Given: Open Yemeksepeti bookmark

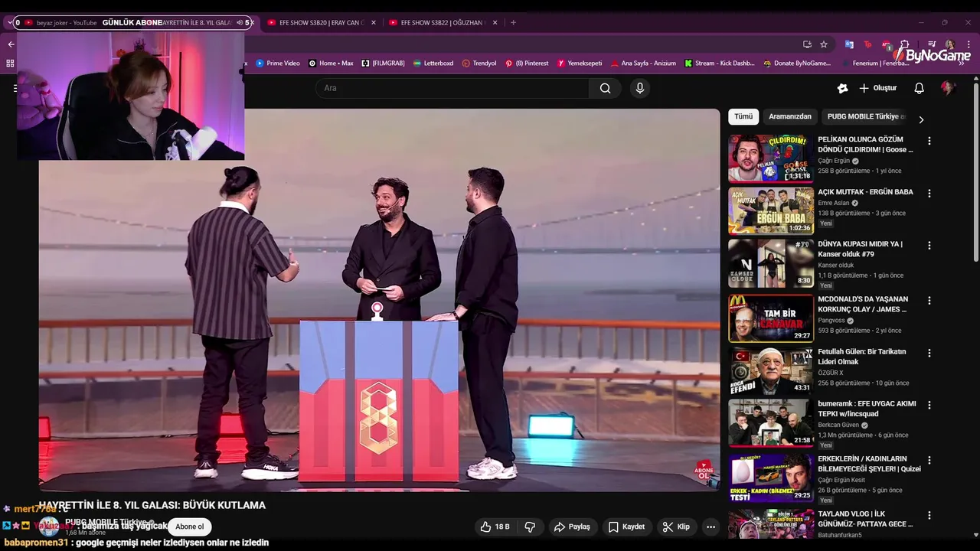Looking at the screenshot, I should (x=580, y=64).
